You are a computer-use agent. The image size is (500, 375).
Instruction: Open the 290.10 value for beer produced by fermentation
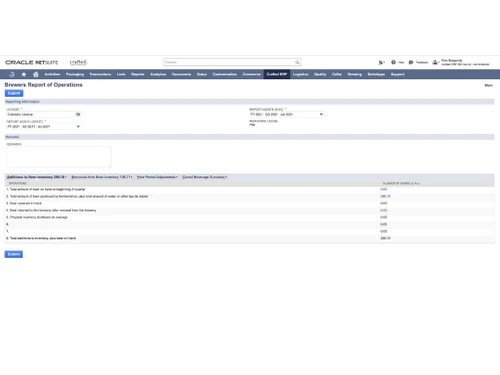point(385,196)
